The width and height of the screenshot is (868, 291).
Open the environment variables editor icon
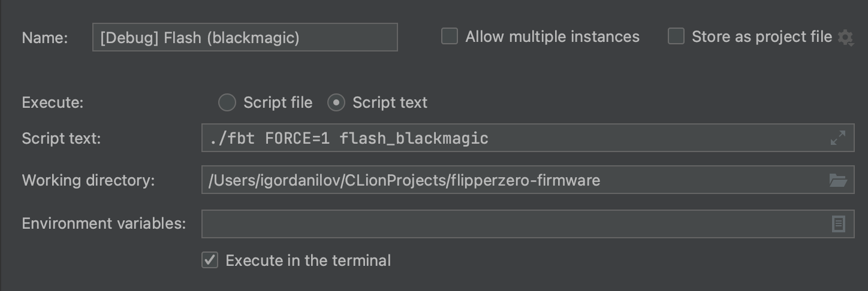coord(838,224)
